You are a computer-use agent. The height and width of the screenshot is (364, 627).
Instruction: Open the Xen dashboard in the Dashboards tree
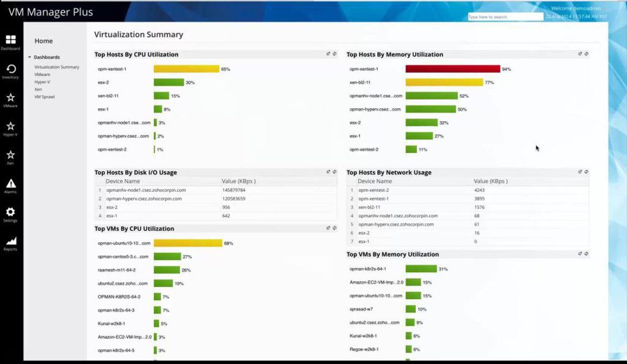(38, 89)
